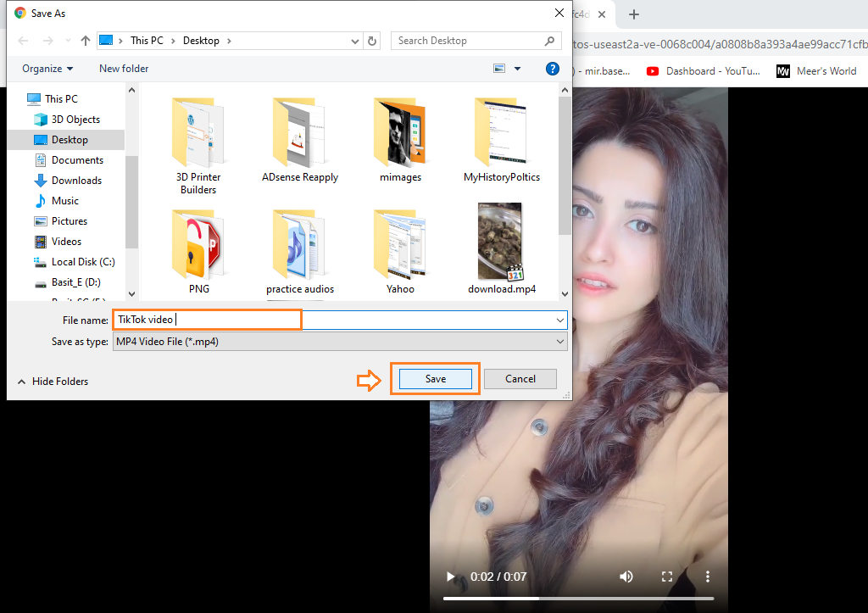The image size is (868, 613).
Task: Open a new Chrome tab
Action: click(x=634, y=14)
